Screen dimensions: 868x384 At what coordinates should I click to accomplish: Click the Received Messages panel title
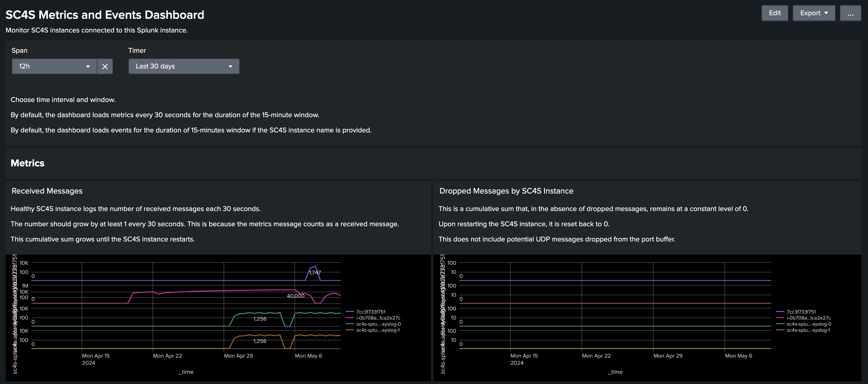pos(47,190)
